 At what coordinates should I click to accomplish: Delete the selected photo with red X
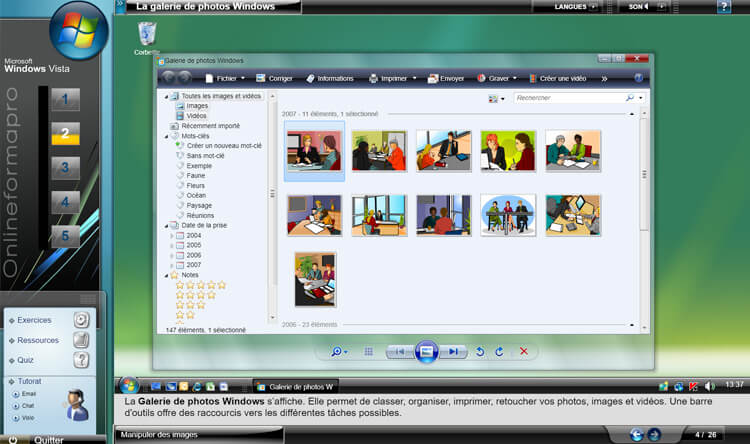tap(524, 351)
